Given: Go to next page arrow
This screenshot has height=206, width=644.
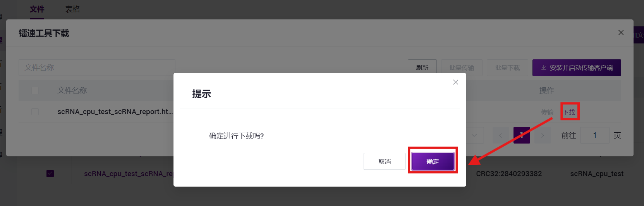Looking at the screenshot, I should [543, 135].
